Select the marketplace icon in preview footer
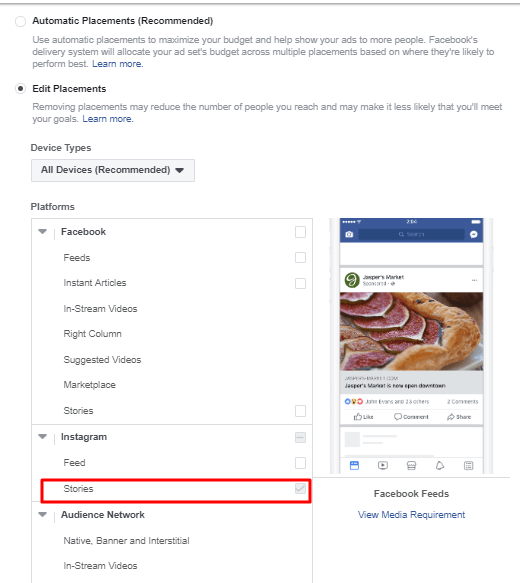The height and width of the screenshot is (583, 520). (x=411, y=466)
